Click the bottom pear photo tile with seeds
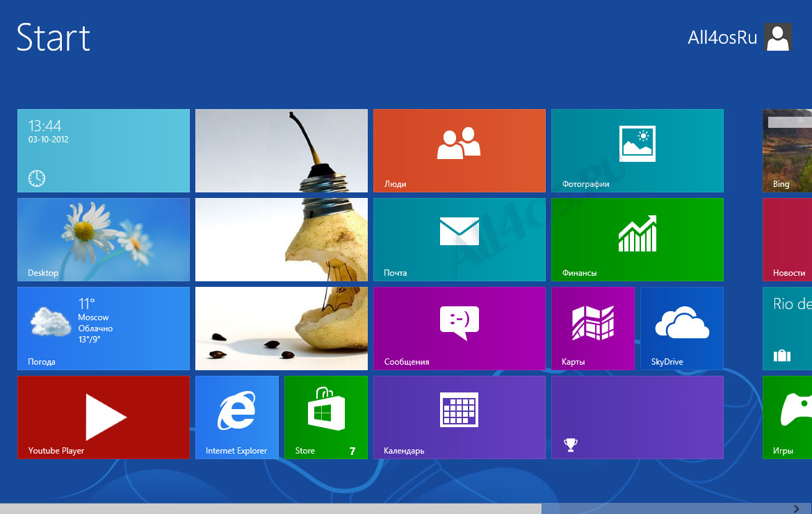The width and height of the screenshot is (812, 514). pos(281,329)
